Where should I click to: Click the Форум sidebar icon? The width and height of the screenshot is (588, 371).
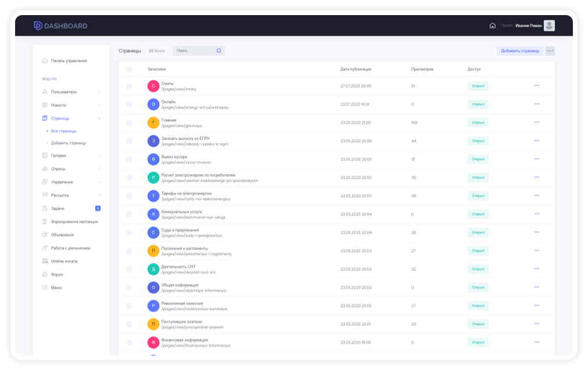point(45,275)
